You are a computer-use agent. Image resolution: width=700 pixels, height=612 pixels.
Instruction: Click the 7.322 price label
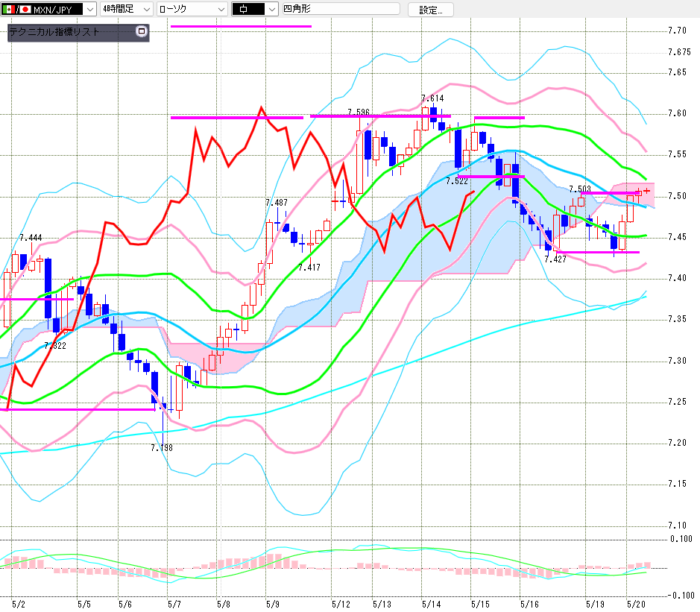pos(55,345)
